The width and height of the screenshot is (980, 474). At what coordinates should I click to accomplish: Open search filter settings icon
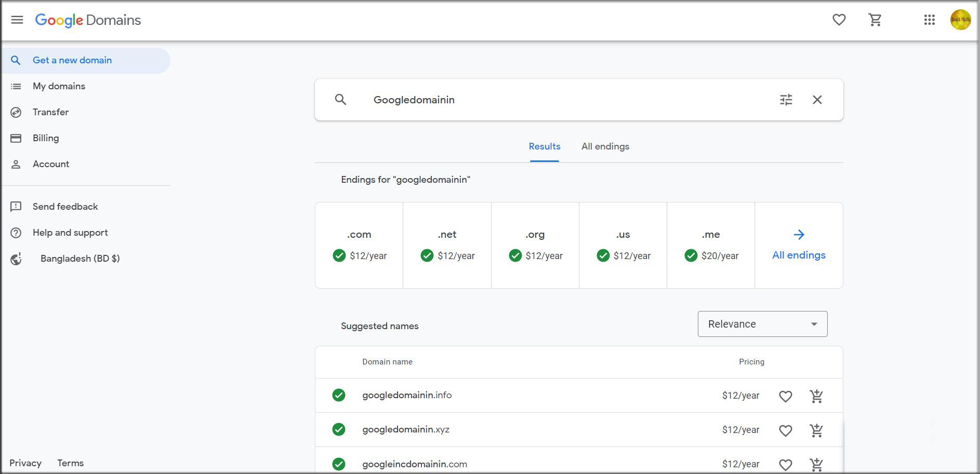point(786,100)
